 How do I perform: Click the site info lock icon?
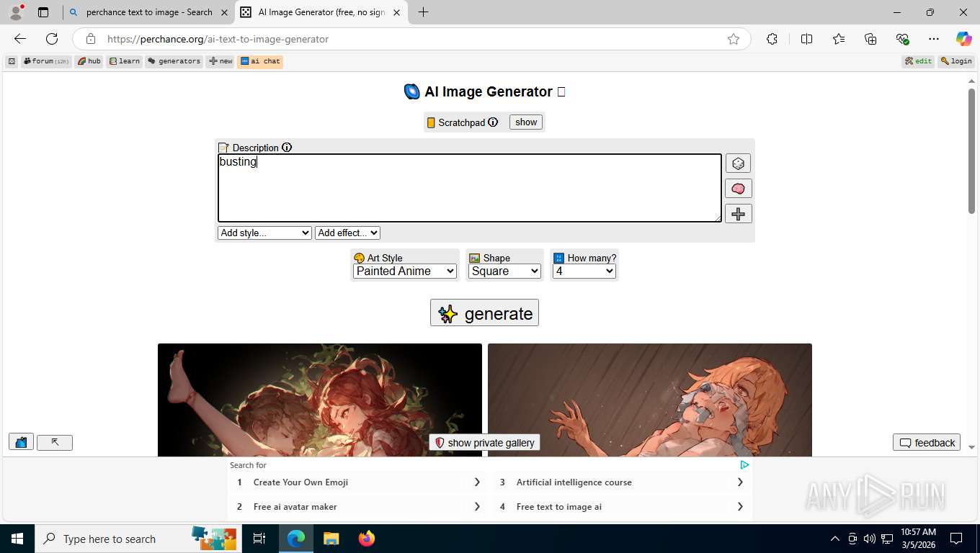coord(90,39)
